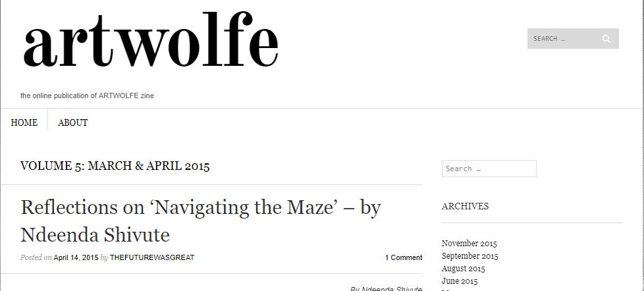Open the August 2015 archive
The image size is (644, 291).
(464, 269)
